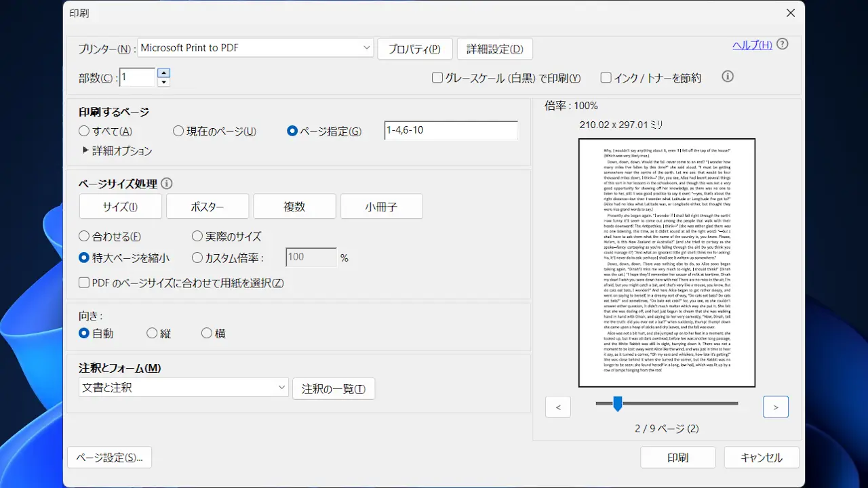Switch to ポスター page handling tab
Screen dimensions: 868x488
[x=208, y=207]
